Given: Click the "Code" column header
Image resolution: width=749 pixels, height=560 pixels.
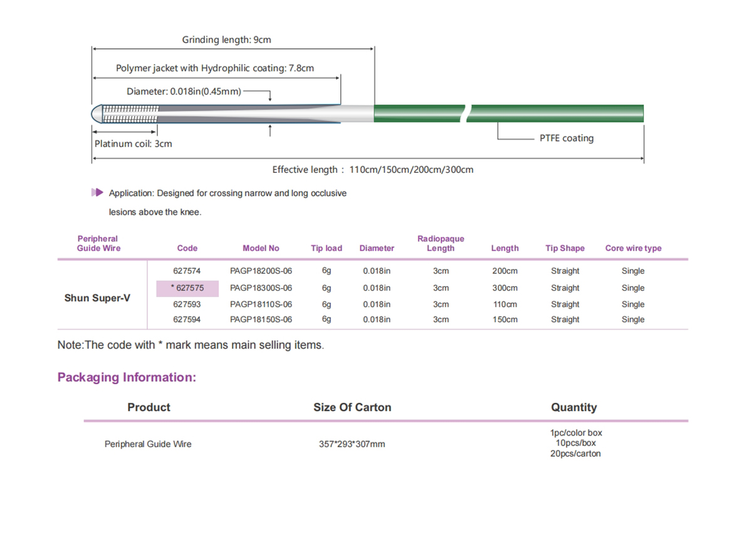Looking at the screenshot, I should coord(187,248).
